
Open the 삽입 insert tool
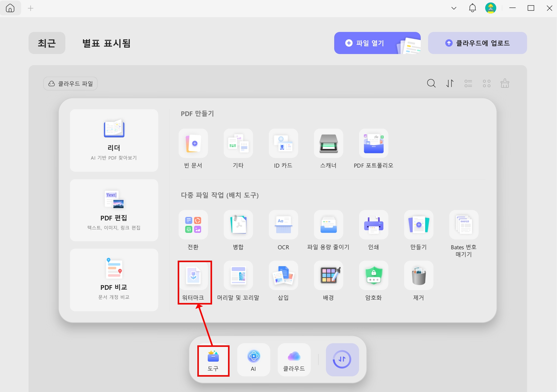tap(283, 275)
